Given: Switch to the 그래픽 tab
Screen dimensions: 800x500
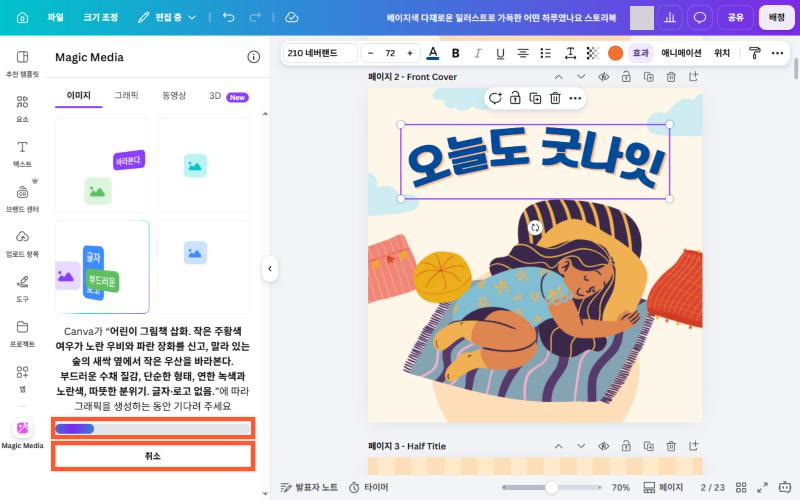Looking at the screenshot, I should tap(126, 95).
